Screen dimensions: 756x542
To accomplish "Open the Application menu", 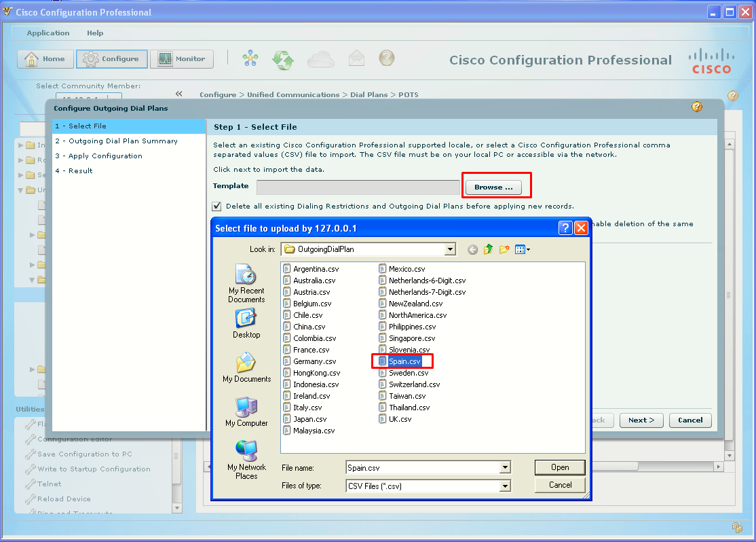I will tap(48, 33).
